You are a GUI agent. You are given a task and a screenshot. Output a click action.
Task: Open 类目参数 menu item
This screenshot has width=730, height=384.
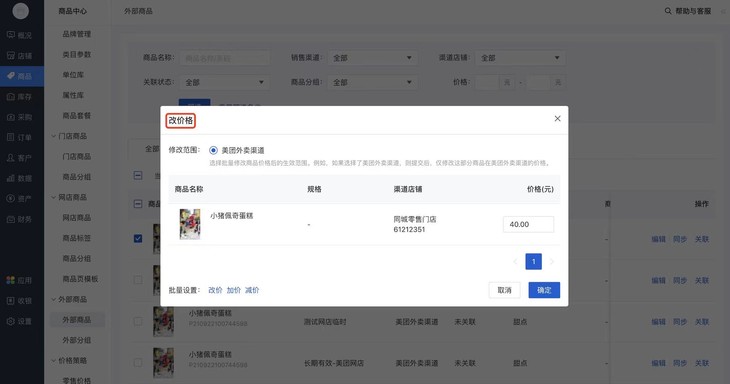point(77,54)
